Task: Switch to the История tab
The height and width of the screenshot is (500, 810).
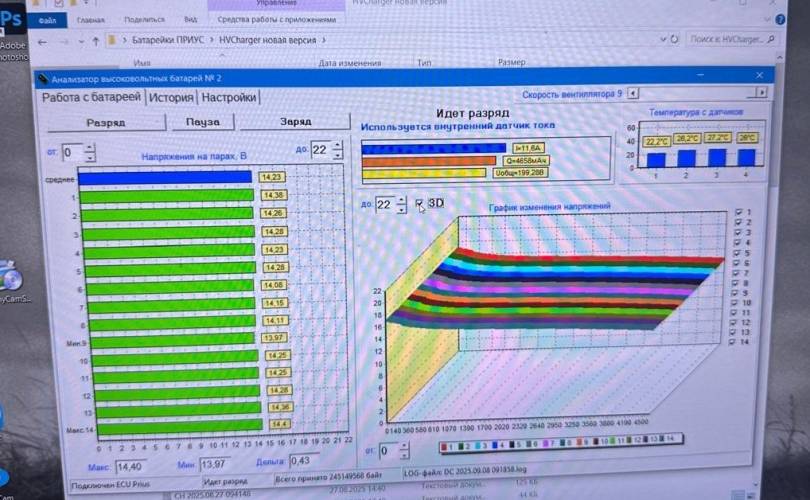Action: point(171,97)
